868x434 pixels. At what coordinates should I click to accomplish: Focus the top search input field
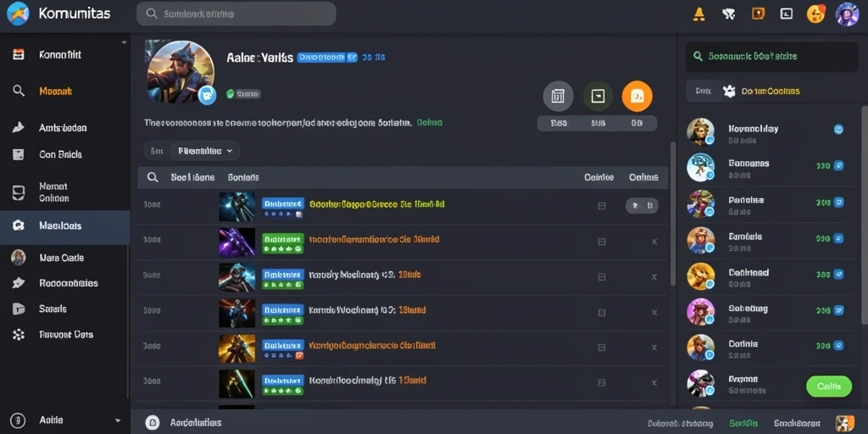(x=236, y=14)
